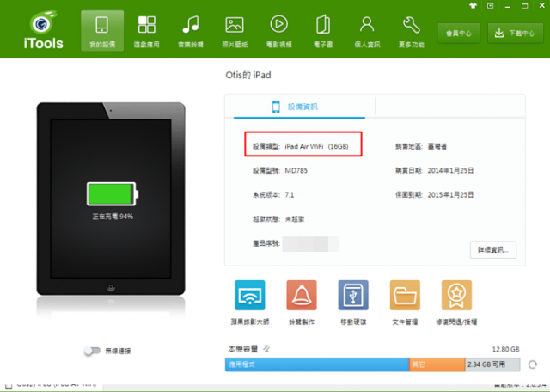Open the 電子書 ebook section
The width and height of the screenshot is (550, 392).
(323, 31)
